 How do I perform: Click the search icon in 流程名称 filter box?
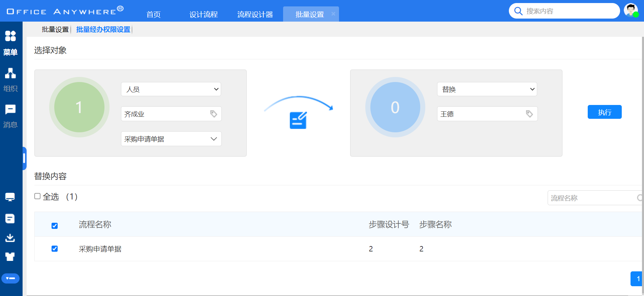[639, 198]
